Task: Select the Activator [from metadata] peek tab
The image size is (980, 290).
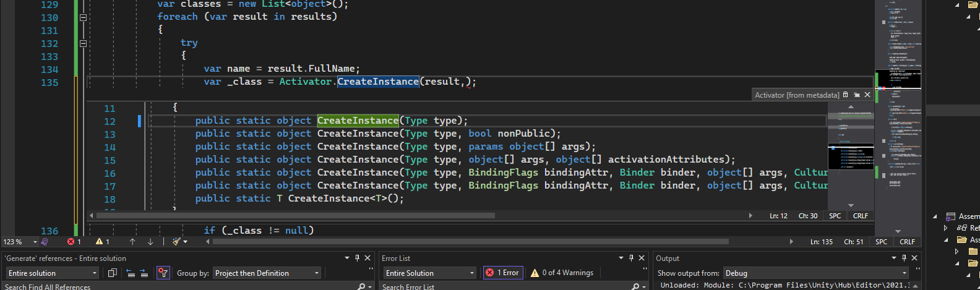Action: pos(797,95)
